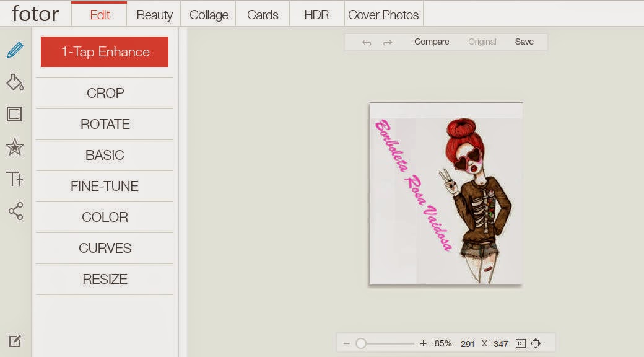Open the Frames square icon
Viewport: 644px width, 357px height.
[x=14, y=114]
